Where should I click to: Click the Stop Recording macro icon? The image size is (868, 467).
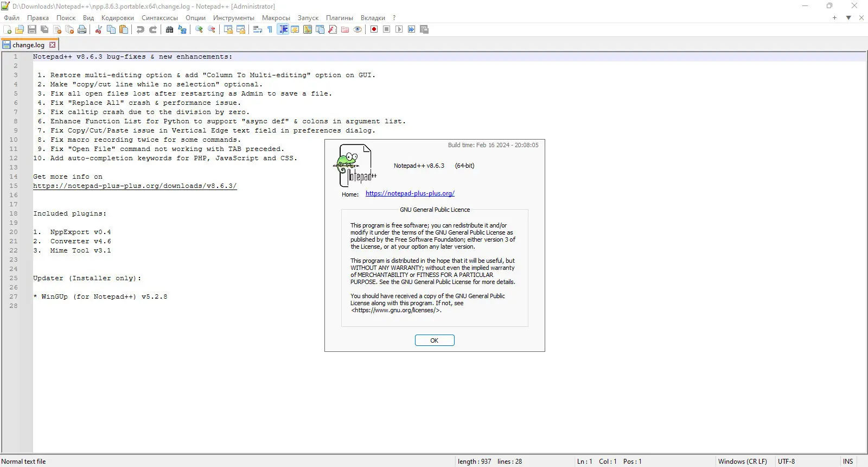387,29
